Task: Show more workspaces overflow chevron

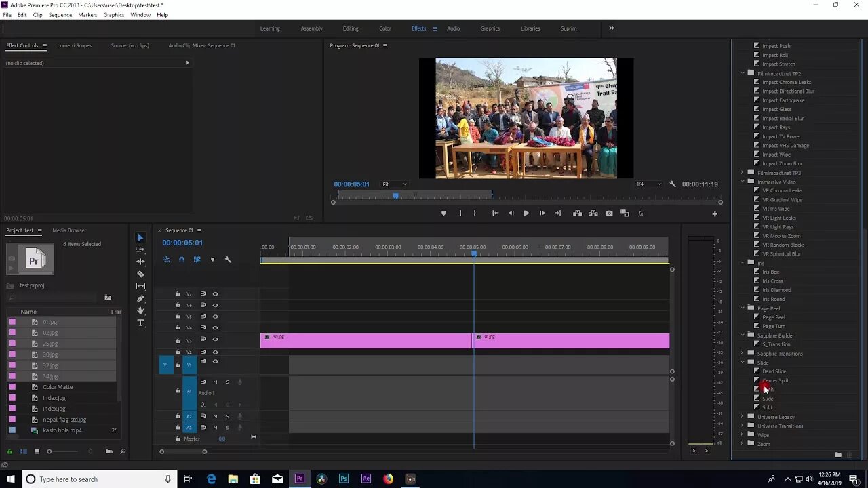Action: tap(611, 28)
